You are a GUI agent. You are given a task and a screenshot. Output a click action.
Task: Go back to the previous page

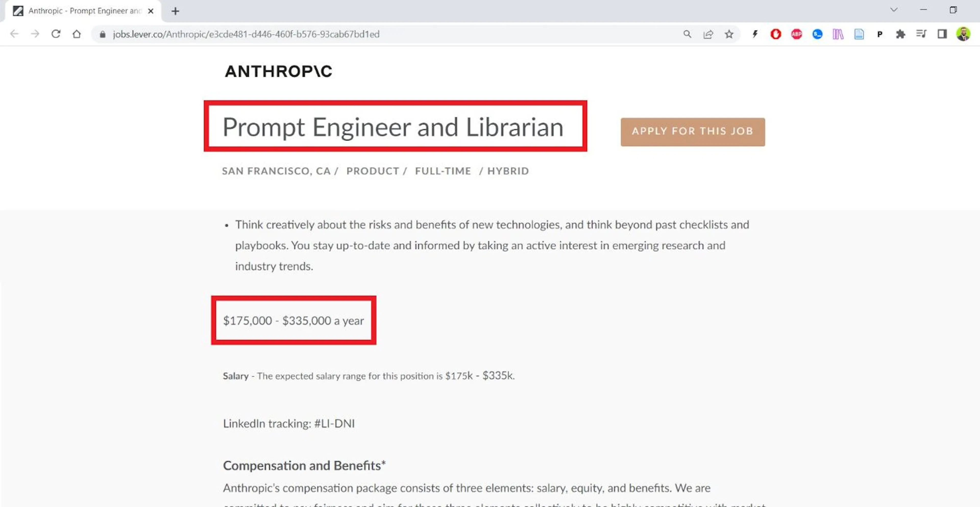pos(14,34)
